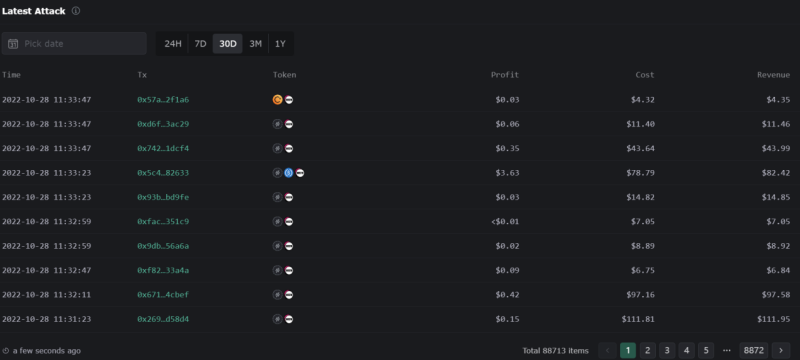Image resolution: width=800 pixels, height=360 pixels.
Task: Click the Profit column header
Action: click(505, 75)
